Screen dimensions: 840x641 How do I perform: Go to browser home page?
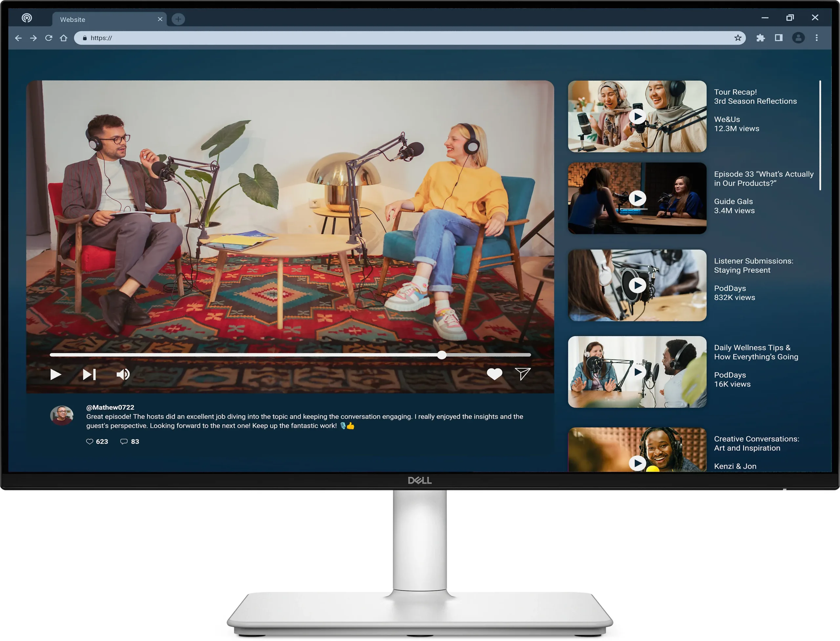pos(64,38)
